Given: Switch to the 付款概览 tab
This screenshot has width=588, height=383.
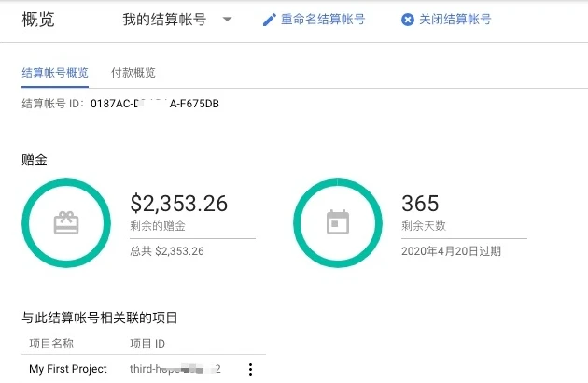Looking at the screenshot, I should tap(133, 73).
